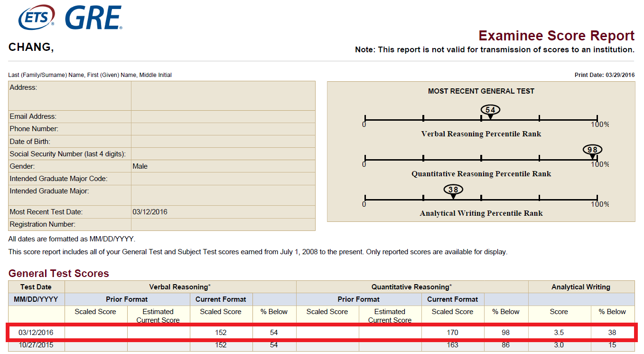
Task: Click the sentence about scores earned from July 1, 2008
Action: click(x=258, y=252)
